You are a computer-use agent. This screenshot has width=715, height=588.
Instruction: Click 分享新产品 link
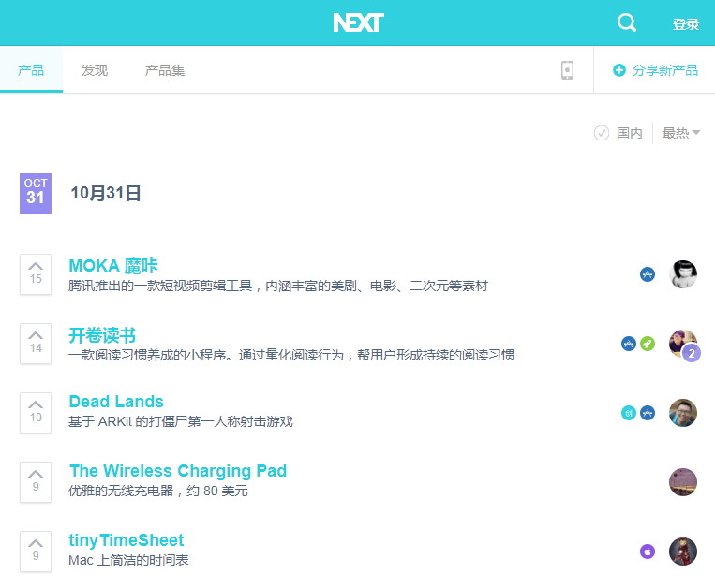[664, 70]
